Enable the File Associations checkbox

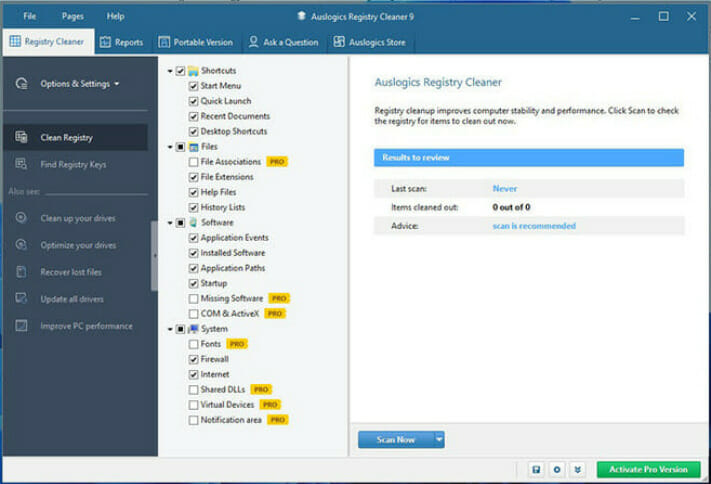click(x=194, y=162)
